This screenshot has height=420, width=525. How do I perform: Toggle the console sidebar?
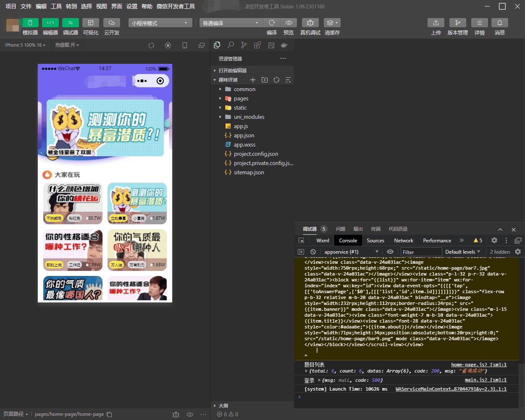click(x=301, y=252)
